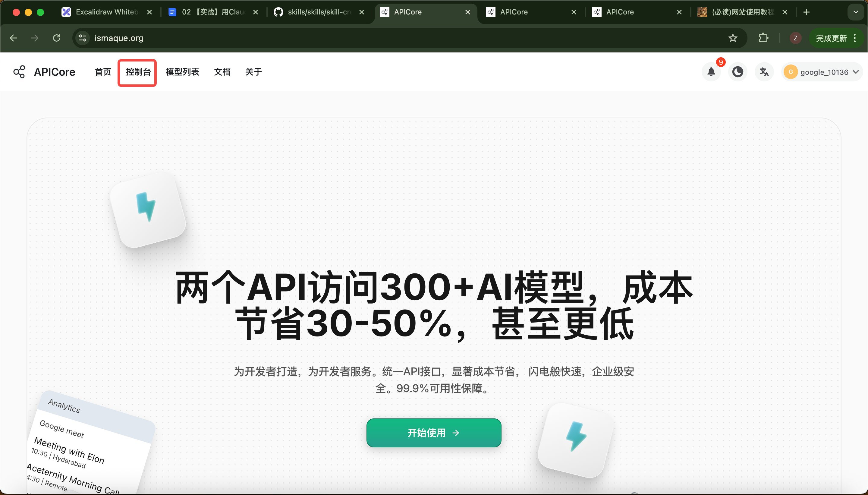Go forward in browser history

coord(35,38)
